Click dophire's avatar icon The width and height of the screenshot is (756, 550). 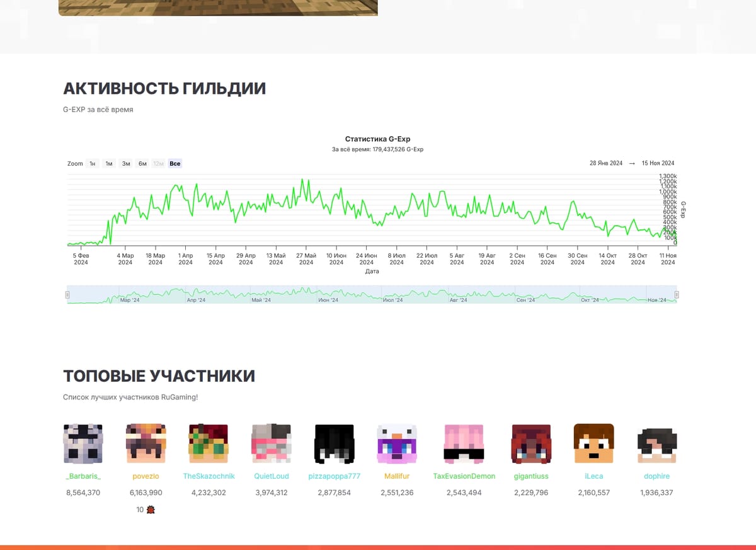[656, 444]
